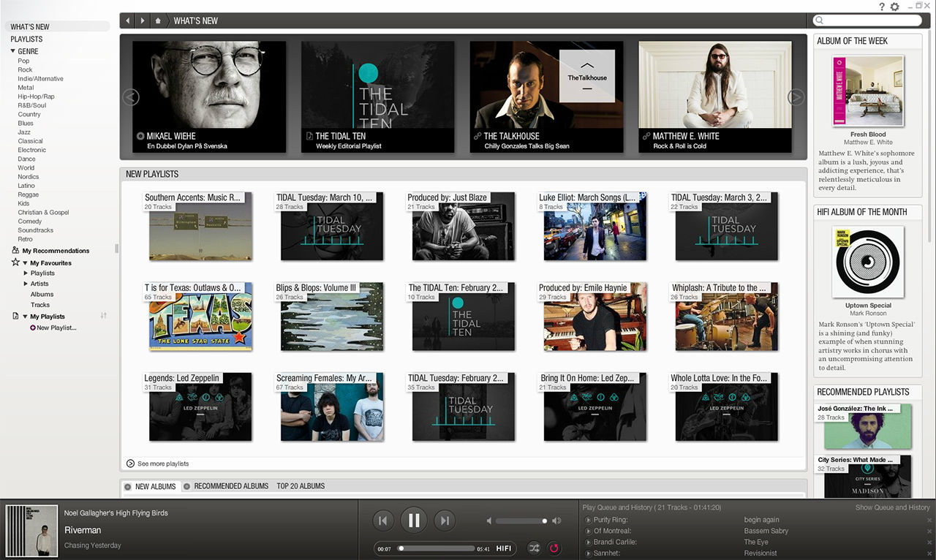Click Show Queue and History
The height and width of the screenshot is (560, 936).
pyautogui.click(x=893, y=507)
